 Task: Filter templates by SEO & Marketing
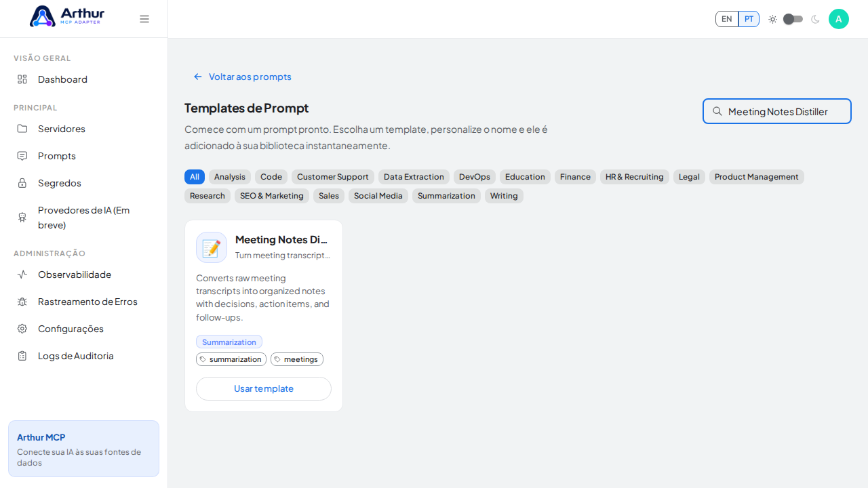point(272,196)
